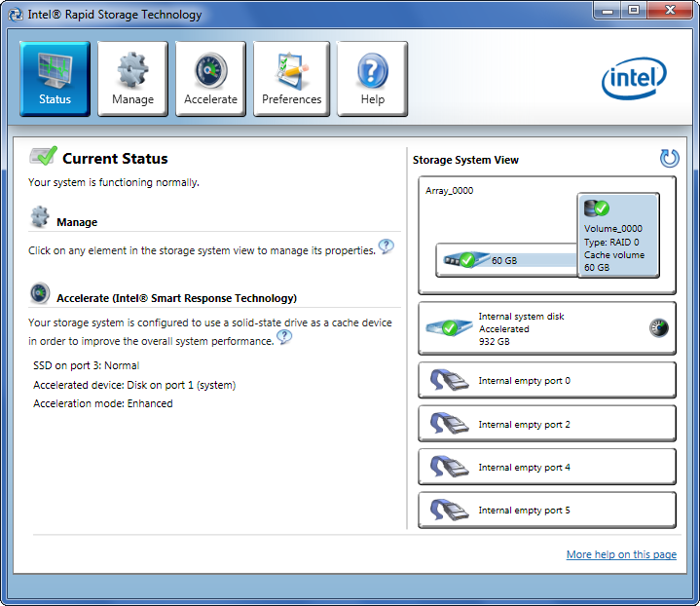Click the Accelerate gauge icon in status section
This screenshot has height=606, width=700.
(x=40, y=293)
